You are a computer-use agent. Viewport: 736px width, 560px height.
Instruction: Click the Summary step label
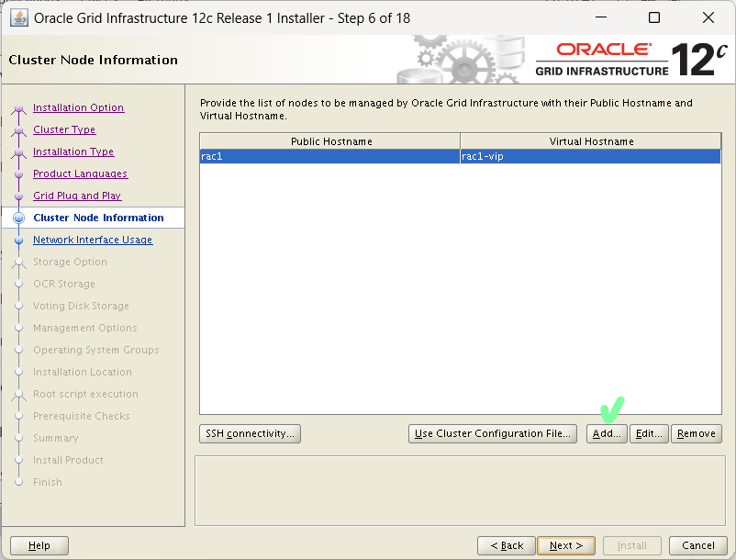[55, 439]
